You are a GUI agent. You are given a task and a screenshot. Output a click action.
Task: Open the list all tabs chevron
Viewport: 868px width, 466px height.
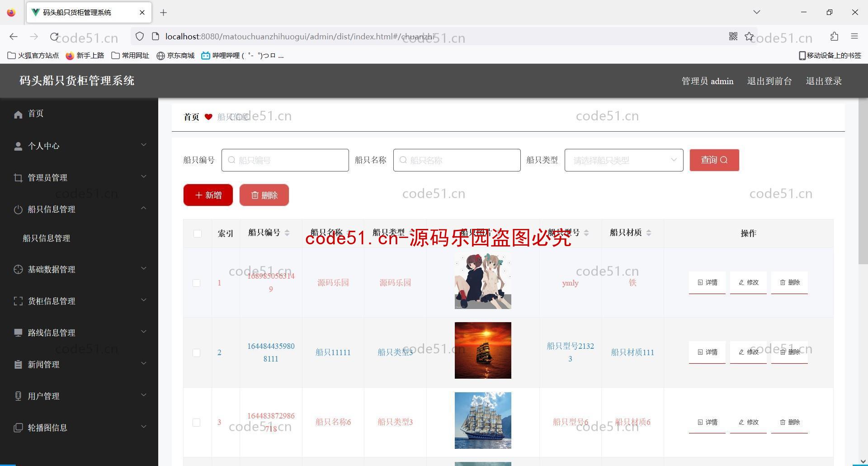pyautogui.click(x=756, y=12)
